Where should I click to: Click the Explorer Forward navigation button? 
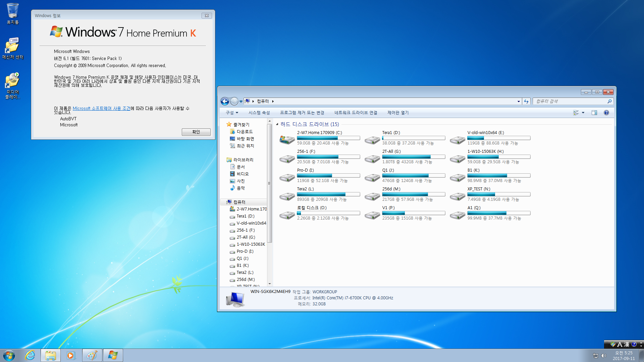[x=234, y=101]
